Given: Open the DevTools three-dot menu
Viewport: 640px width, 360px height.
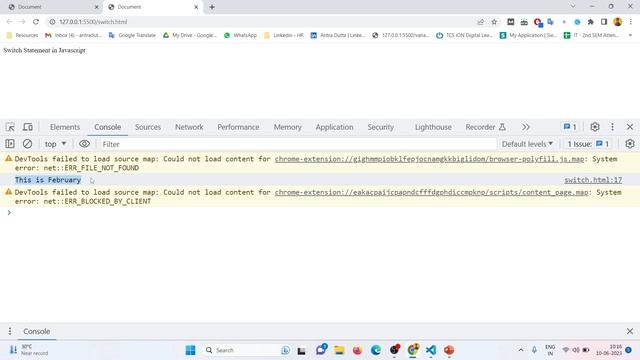Looking at the screenshot, I should coord(612,127).
